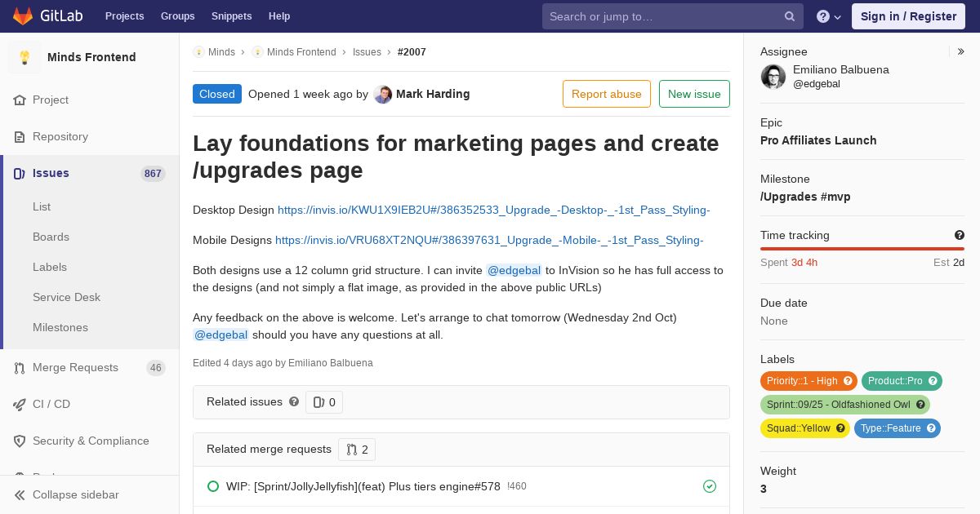Click the Priority::1 - High label help icon

(848, 381)
